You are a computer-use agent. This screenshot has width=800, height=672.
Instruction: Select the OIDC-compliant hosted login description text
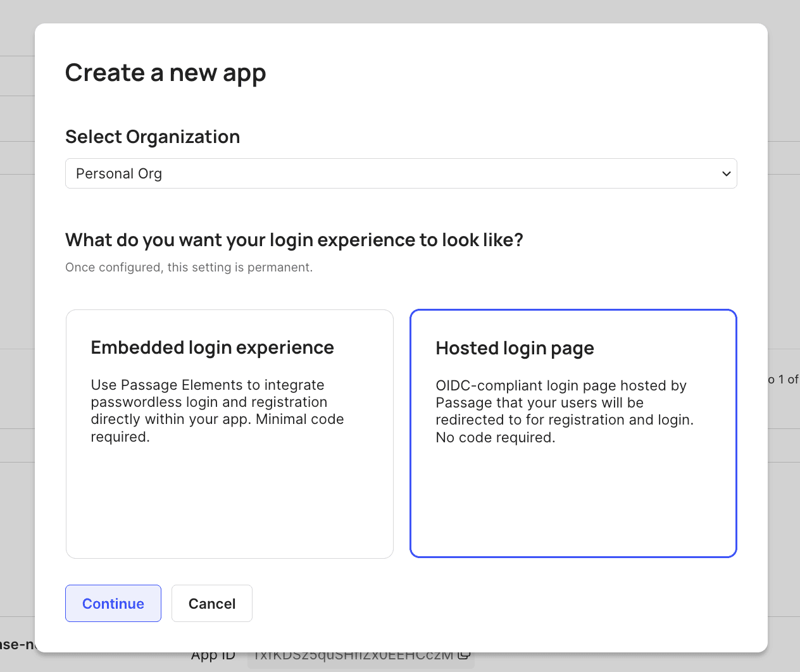coord(564,411)
